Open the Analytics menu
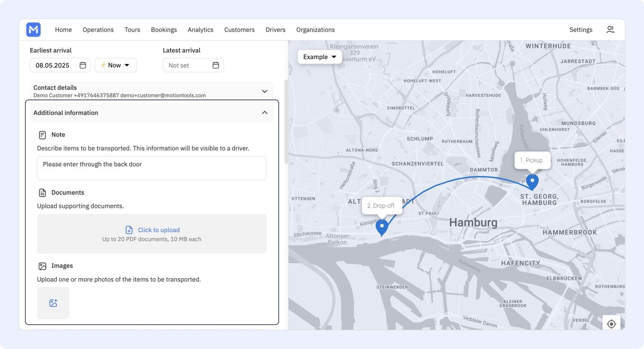Viewport: 644px width, 349px height. click(200, 30)
